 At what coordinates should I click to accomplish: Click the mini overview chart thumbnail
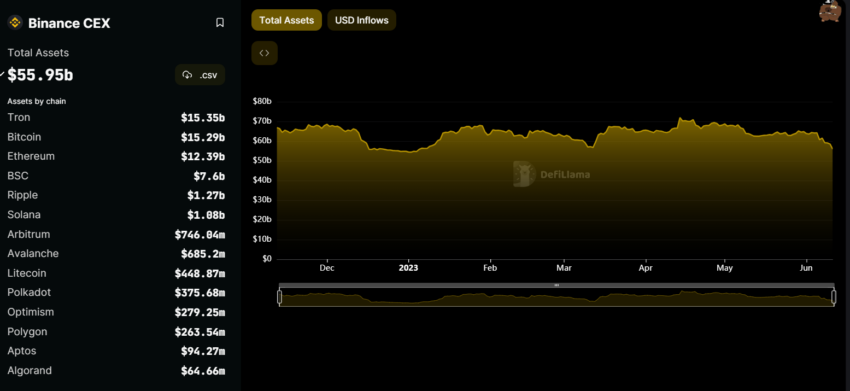[x=557, y=298]
